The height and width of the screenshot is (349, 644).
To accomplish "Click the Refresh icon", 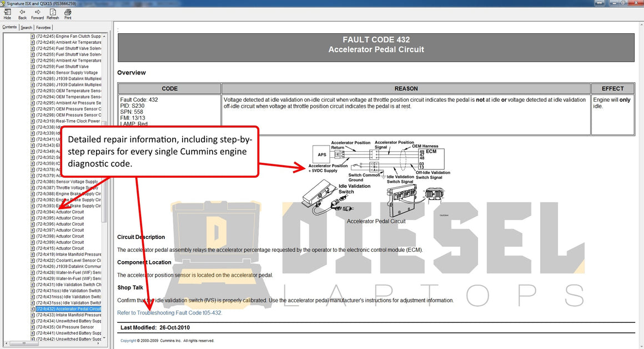I will [53, 14].
